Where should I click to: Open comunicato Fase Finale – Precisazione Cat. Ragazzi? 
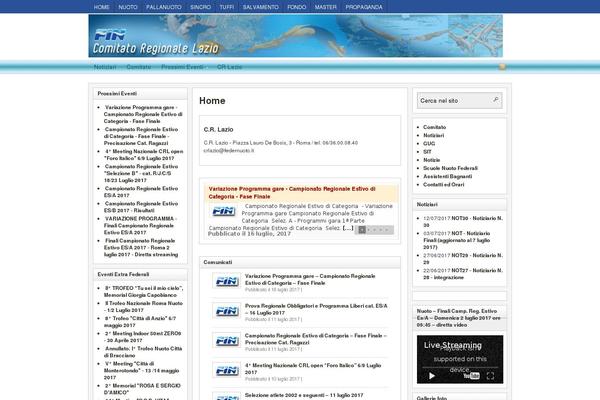tap(316, 339)
